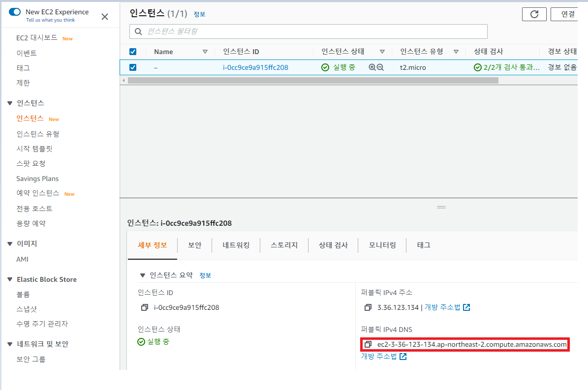Viewport: 588px width, 390px height.
Task: Click Tell us what you think link
Action: click(50, 20)
